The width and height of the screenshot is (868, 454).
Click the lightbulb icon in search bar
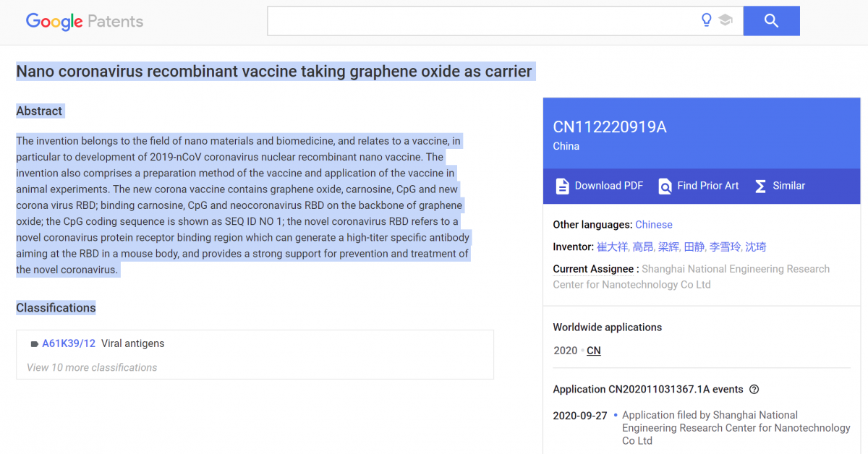[707, 20]
